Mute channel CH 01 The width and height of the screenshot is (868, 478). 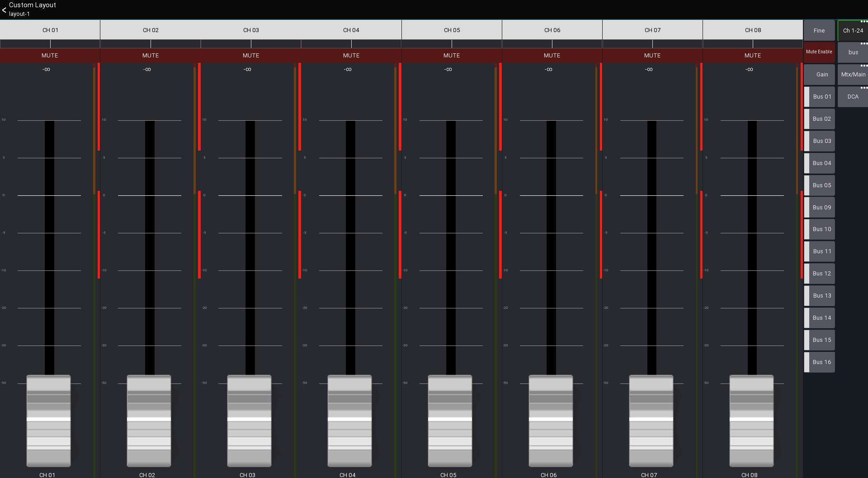tap(50, 55)
